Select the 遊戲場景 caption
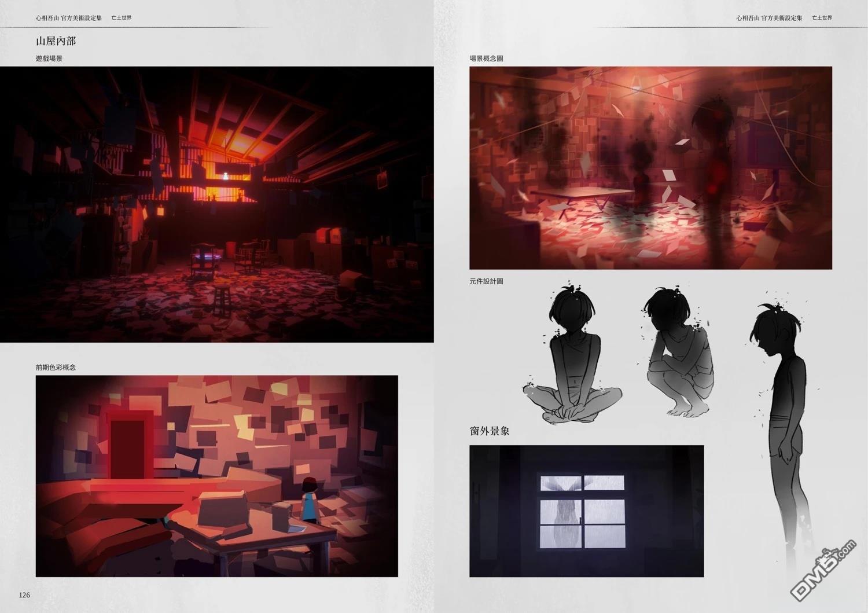Viewport: 868px width, 613px height. click(49, 58)
